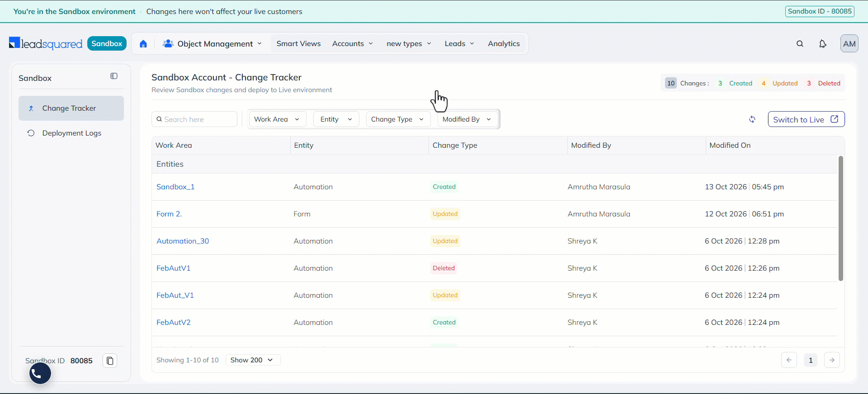This screenshot has height=394, width=868.
Task: Click the Sandbox ID - 80085 banner label
Action: (820, 11)
